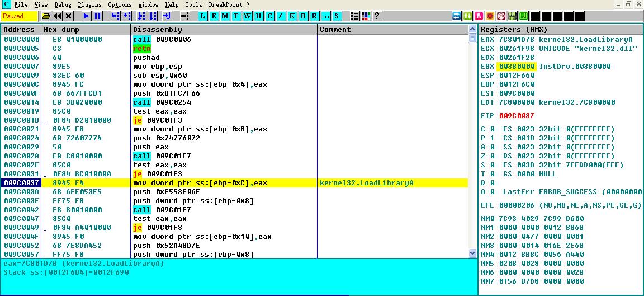Pause execution with the pause icon

[97, 16]
